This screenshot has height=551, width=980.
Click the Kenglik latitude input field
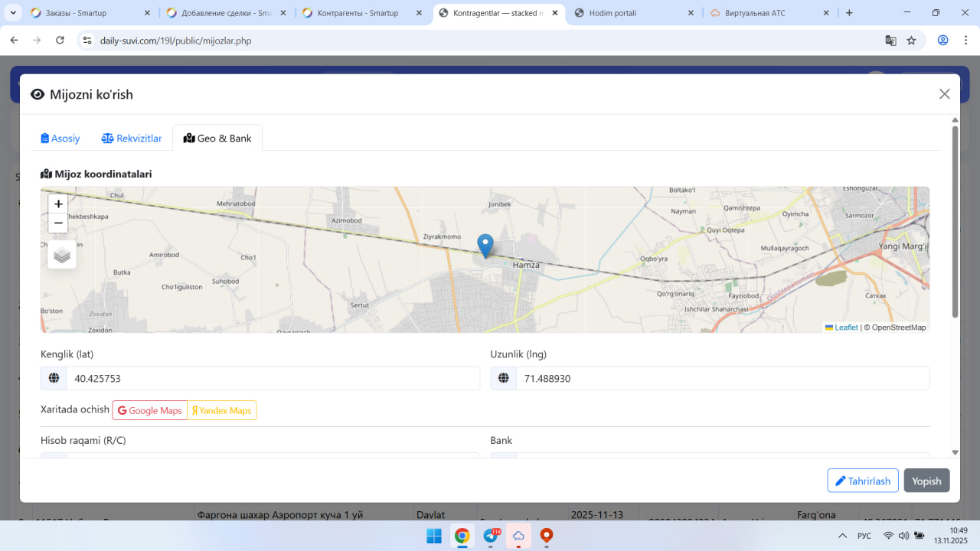coord(273,378)
